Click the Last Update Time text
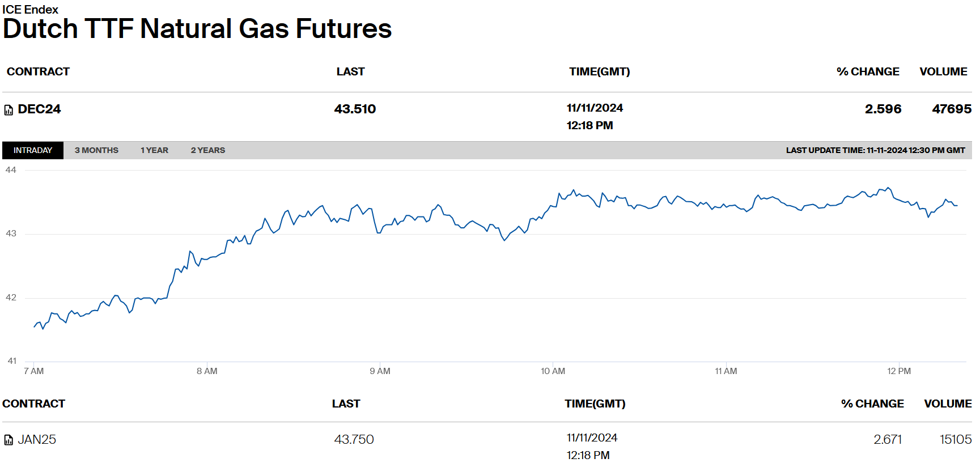980x467 pixels. point(875,150)
